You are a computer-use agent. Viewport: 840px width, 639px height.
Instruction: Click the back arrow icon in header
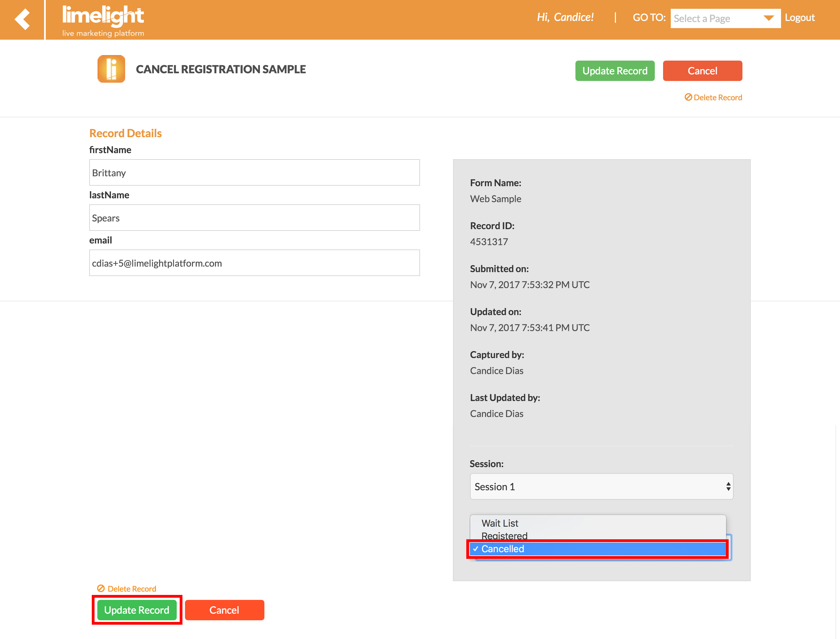pos(22,19)
